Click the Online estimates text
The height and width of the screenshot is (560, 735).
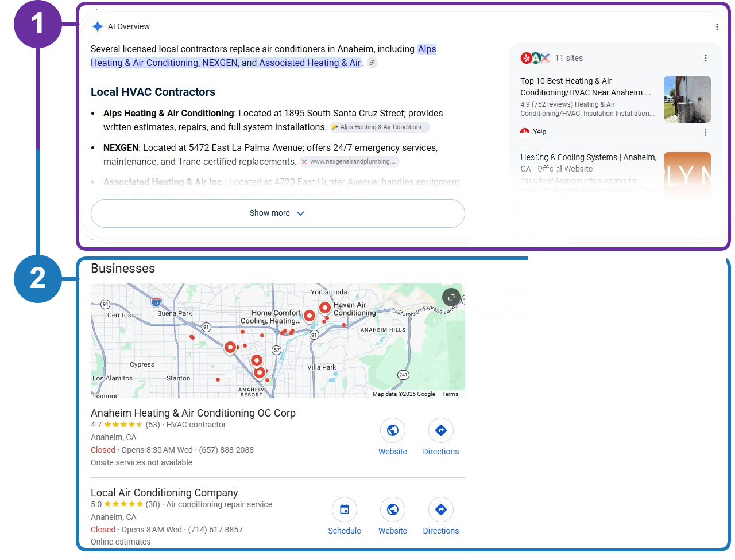121,542
